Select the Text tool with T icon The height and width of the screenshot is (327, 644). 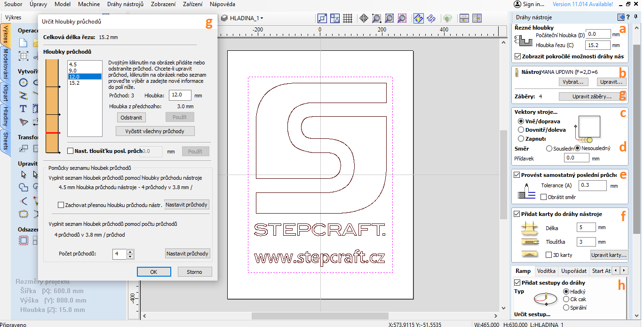(24, 109)
